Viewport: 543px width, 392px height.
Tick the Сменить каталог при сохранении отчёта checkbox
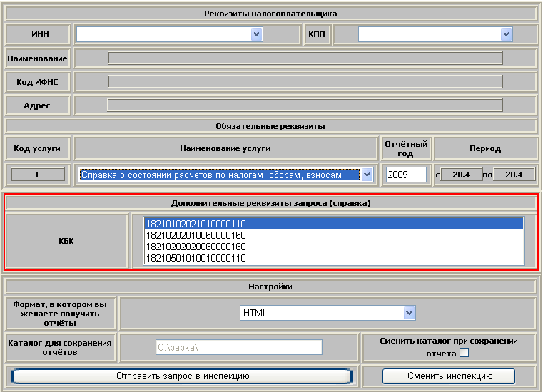464,353
